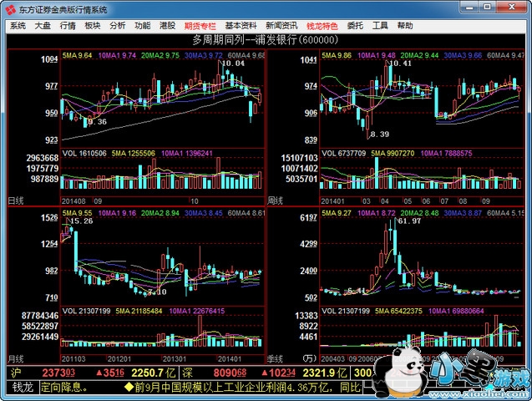Click 5MA 65422375 in quarterly volume panel
Image resolution: width=532 pixels, height=401 pixels.
[x=398, y=311]
